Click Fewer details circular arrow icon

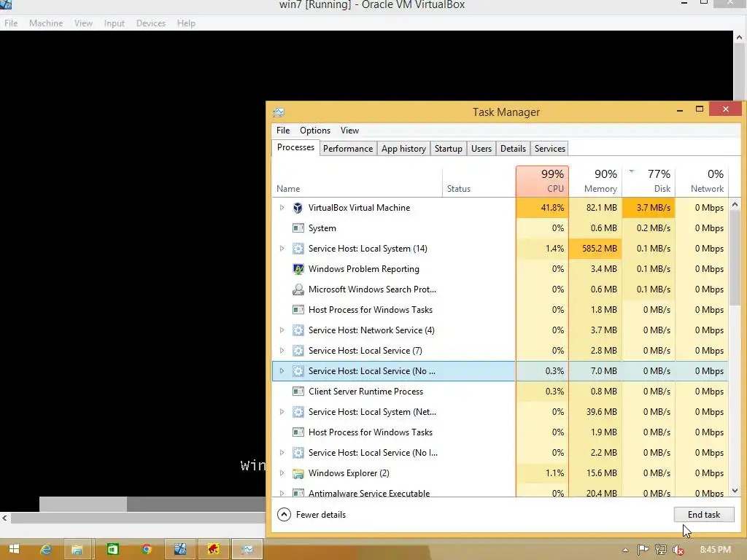284,514
